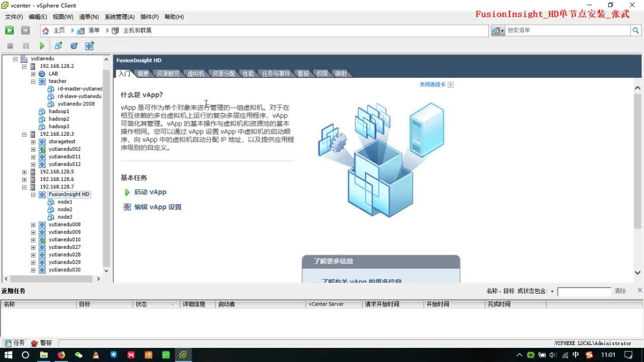This screenshot has height=362, width=644.
Task: Expand the LAB resource pool node
Action: pyautogui.click(x=33, y=74)
